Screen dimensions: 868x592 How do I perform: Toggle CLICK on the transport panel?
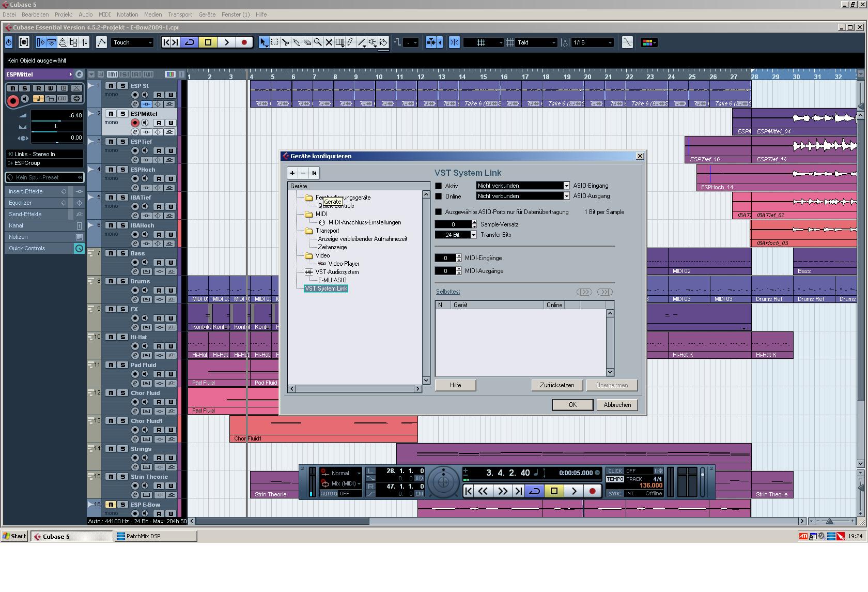point(615,471)
